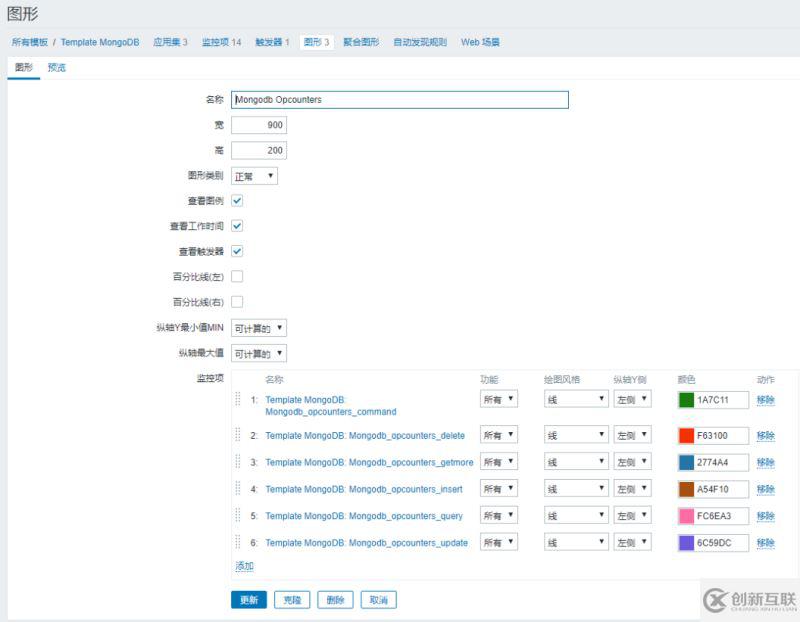Viewport: 800px width, 622px height.
Task: Enable the 百分比线(右) checkbox
Action: click(237, 302)
